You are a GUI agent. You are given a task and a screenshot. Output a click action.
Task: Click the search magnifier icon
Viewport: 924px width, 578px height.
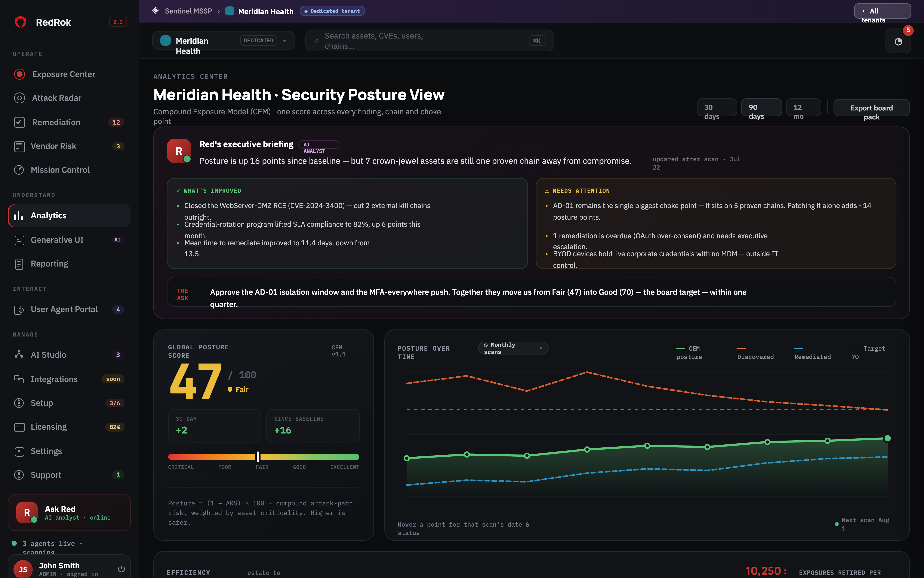(317, 41)
